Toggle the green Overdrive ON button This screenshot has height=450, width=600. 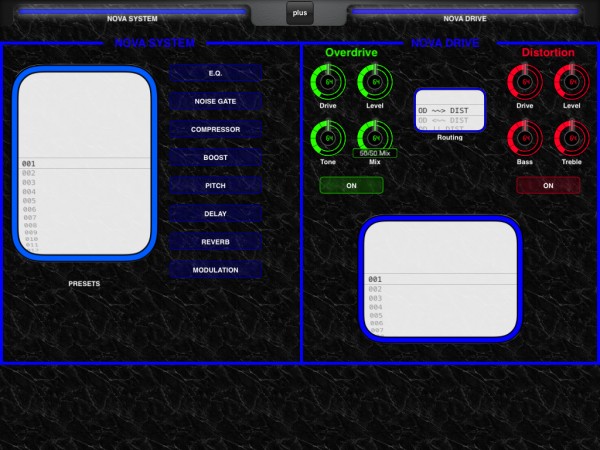[351, 186]
